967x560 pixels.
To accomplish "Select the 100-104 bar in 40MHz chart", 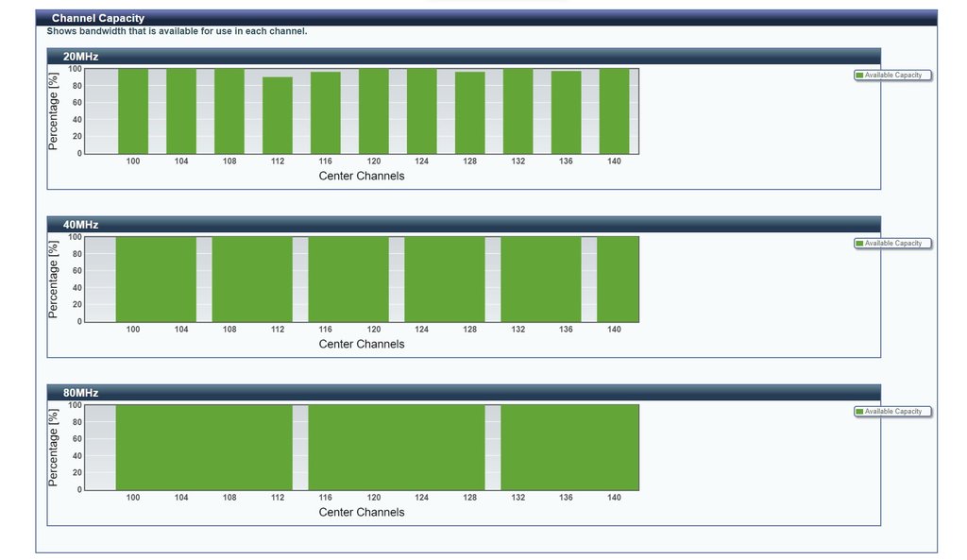I will (x=156, y=280).
